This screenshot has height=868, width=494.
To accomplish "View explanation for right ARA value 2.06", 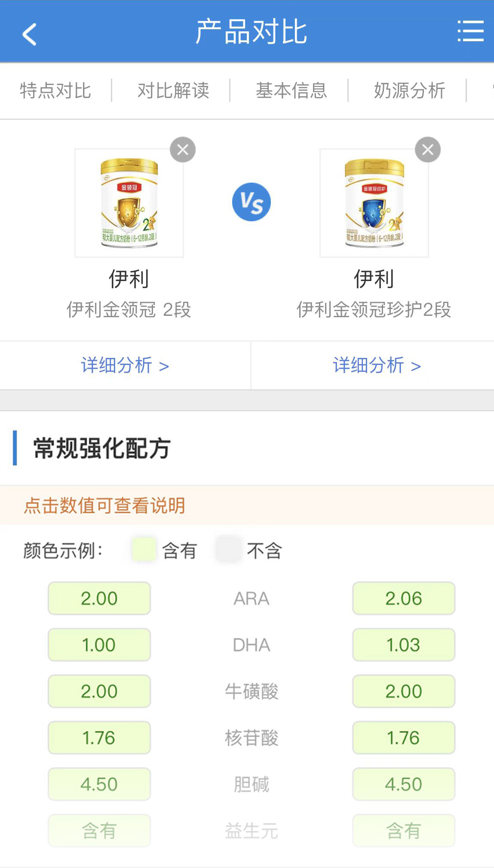I will coord(404,599).
